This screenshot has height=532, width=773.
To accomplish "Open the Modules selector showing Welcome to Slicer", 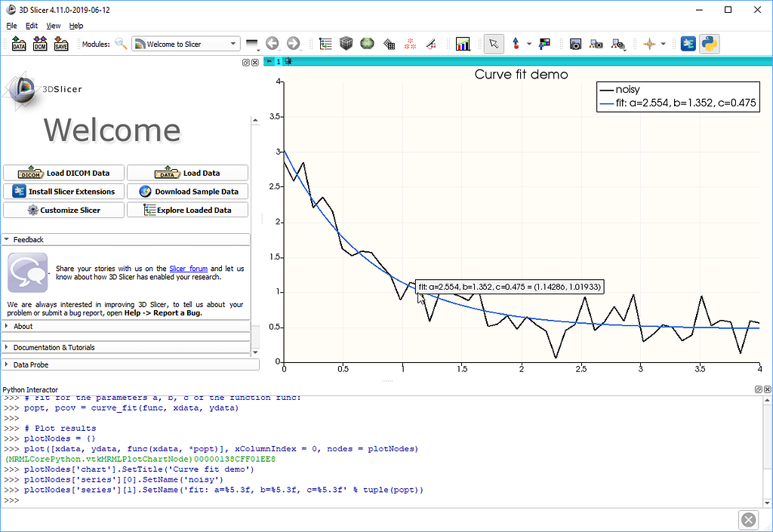I will [x=185, y=43].
